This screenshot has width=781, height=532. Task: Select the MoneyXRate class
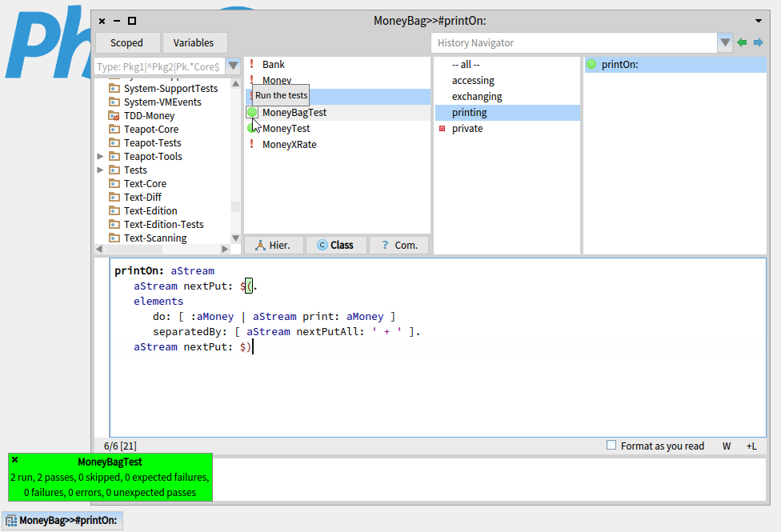338,145
